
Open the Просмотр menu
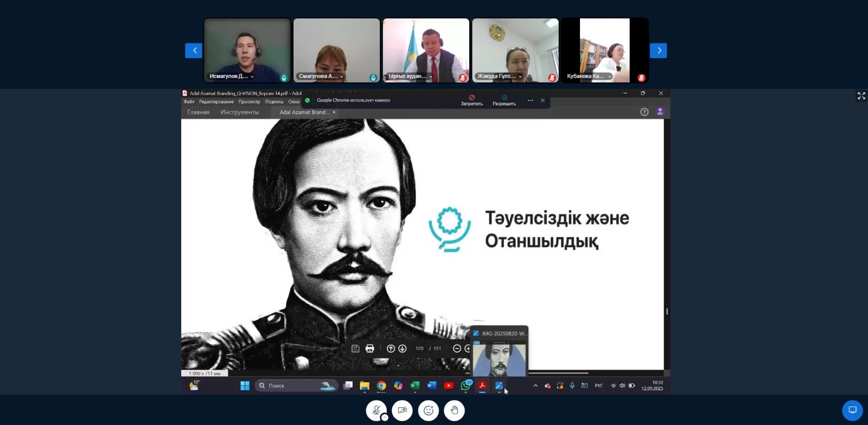click(x=249, y=102)
